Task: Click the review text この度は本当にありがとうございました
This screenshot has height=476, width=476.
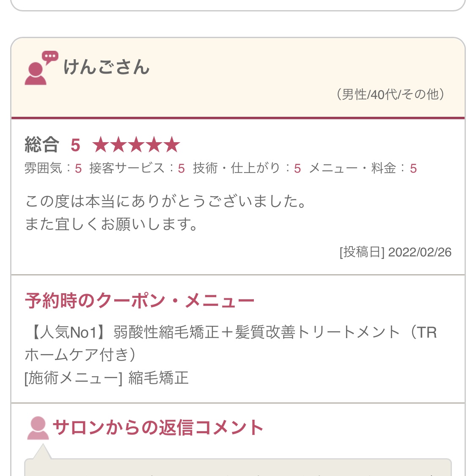Action: coord(166,201)
